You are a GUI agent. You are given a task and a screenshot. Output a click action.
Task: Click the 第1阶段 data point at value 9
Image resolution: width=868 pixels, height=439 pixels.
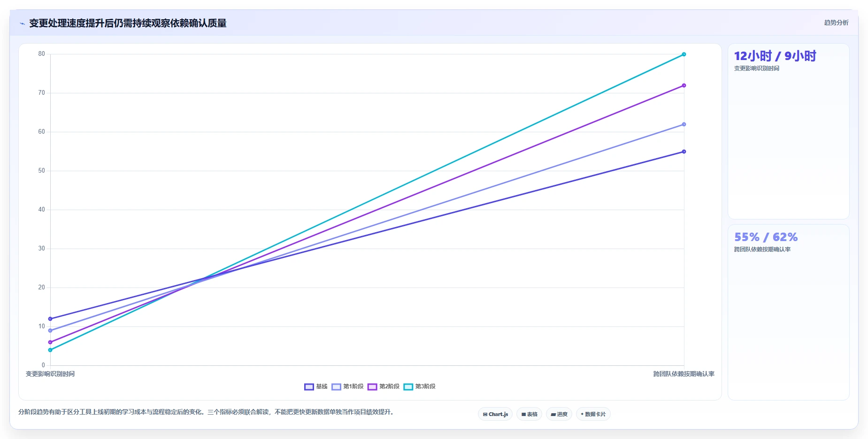click(50, 331)
